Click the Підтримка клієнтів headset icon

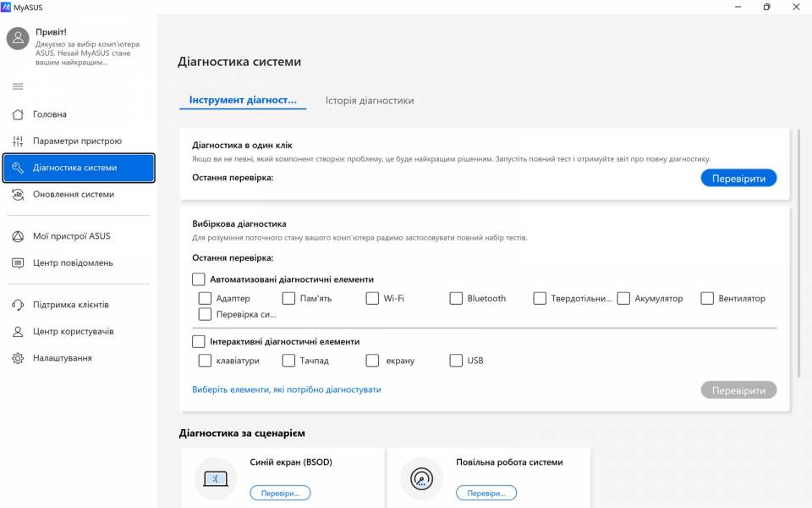(18, 305)
